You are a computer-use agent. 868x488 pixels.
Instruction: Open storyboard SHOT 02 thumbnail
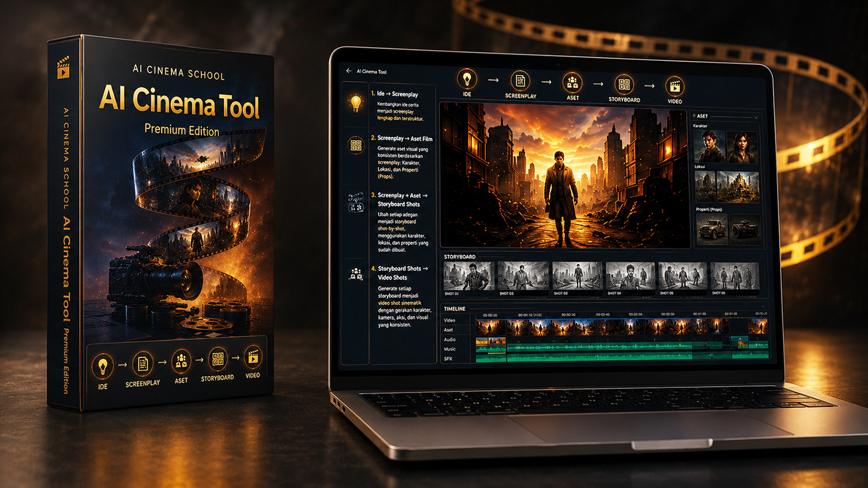tap(523, 276)
